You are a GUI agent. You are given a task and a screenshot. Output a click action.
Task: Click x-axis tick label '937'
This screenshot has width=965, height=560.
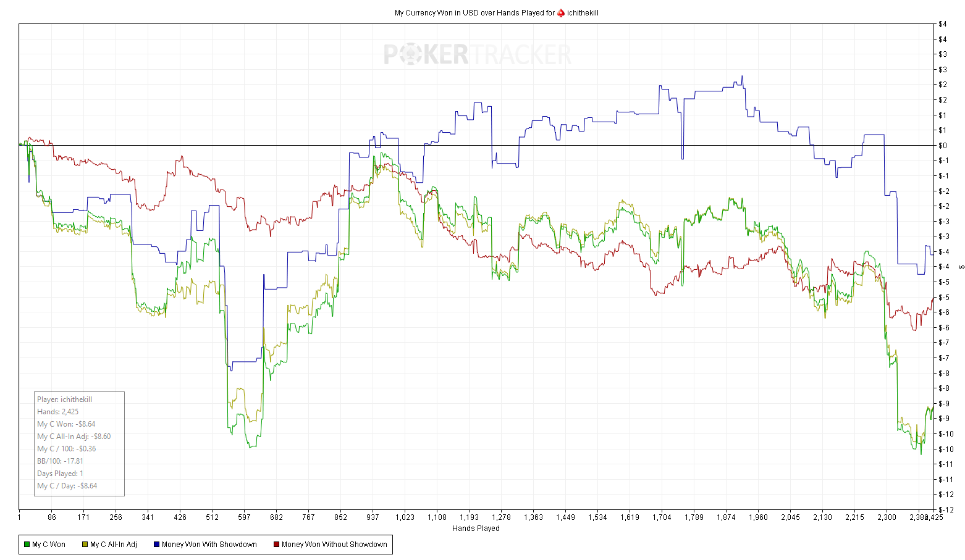(x=373, y=517)
